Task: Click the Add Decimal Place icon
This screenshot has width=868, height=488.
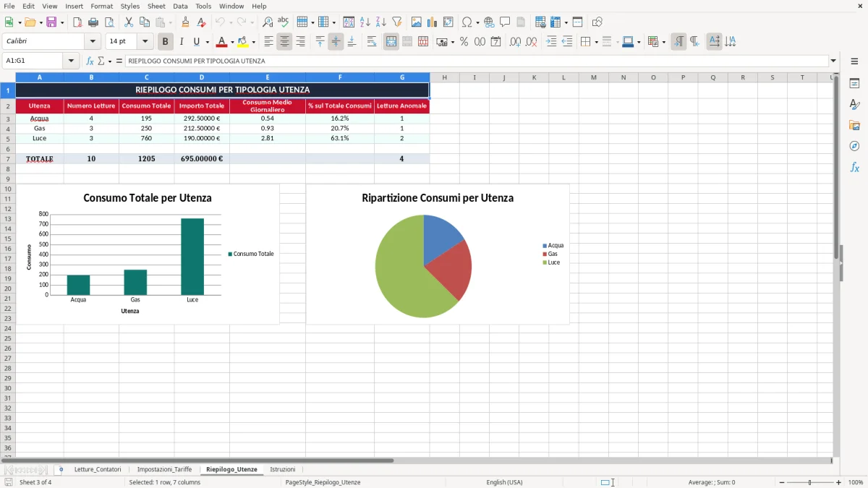Action: tap(515, 42)
